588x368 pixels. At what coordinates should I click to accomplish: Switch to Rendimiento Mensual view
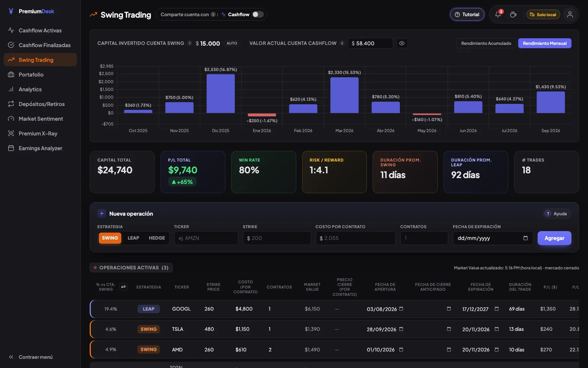[x=545, y=43]
